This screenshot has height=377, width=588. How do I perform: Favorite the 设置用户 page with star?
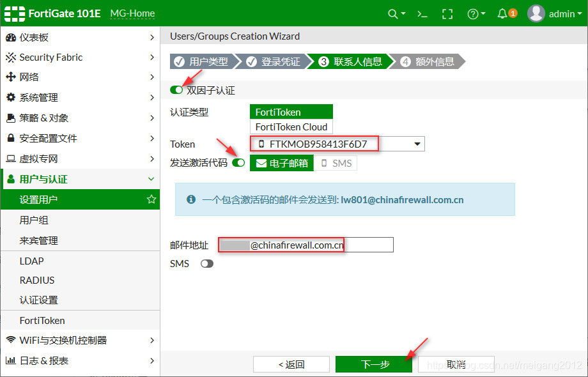coord(151,199)
